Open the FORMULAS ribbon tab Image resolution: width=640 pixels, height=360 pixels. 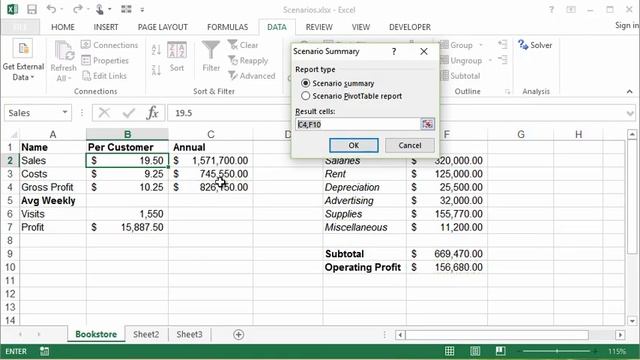coord(227,27)
